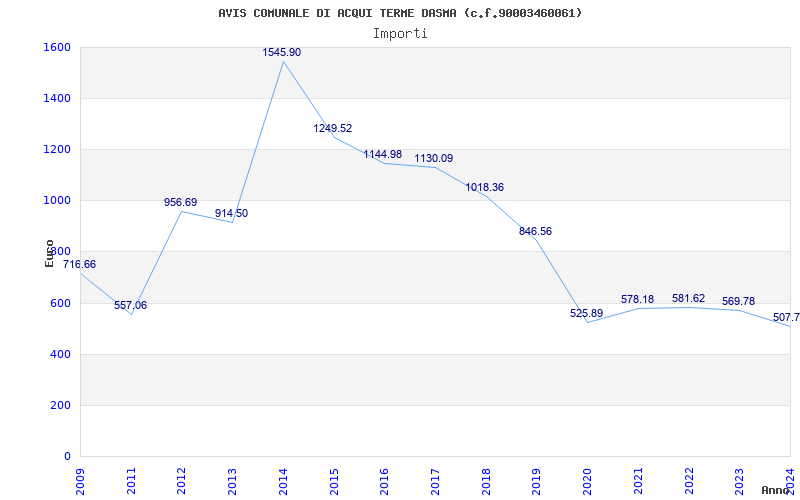Click the 400 y-axis tick label
The width and height of the screenshot is (800, 500).
pos(58,355)
